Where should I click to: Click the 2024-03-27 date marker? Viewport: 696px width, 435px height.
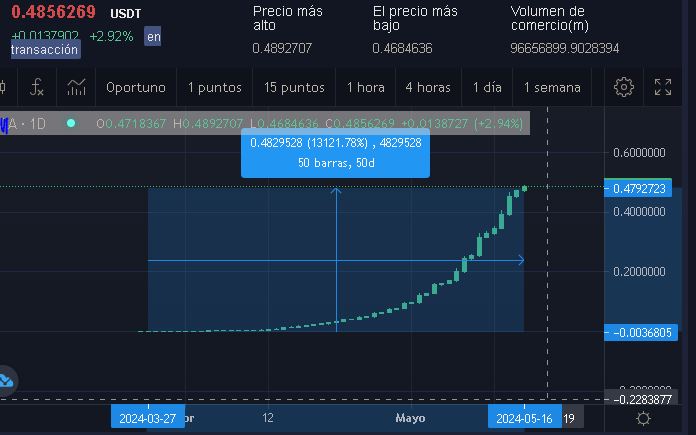tap(148, 418)
